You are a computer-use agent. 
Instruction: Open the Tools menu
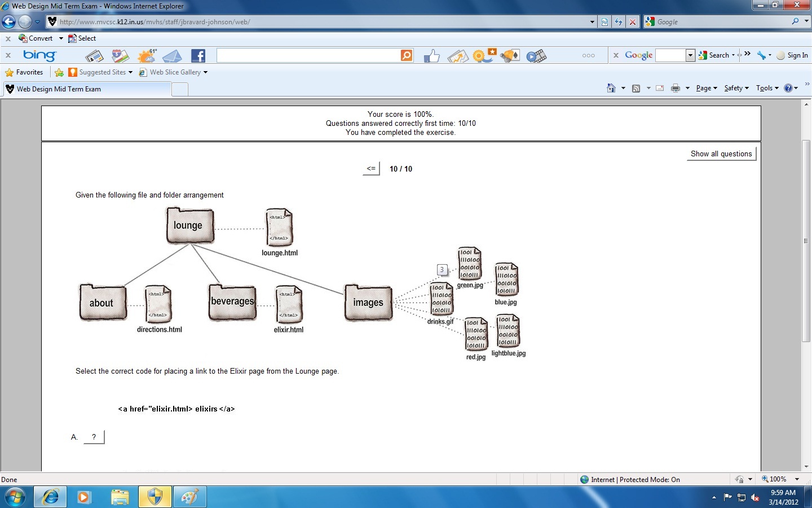coord(767,88)
